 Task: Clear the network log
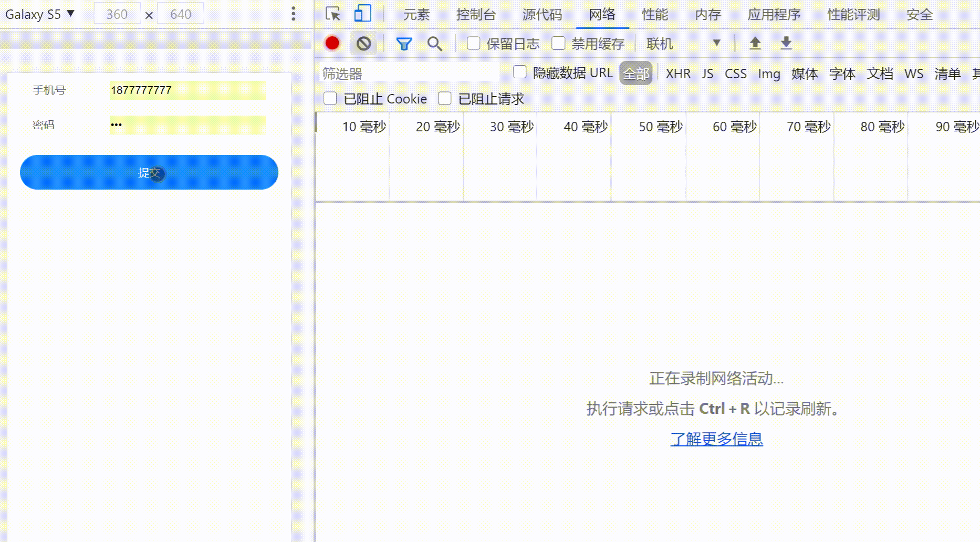[364, 43]
